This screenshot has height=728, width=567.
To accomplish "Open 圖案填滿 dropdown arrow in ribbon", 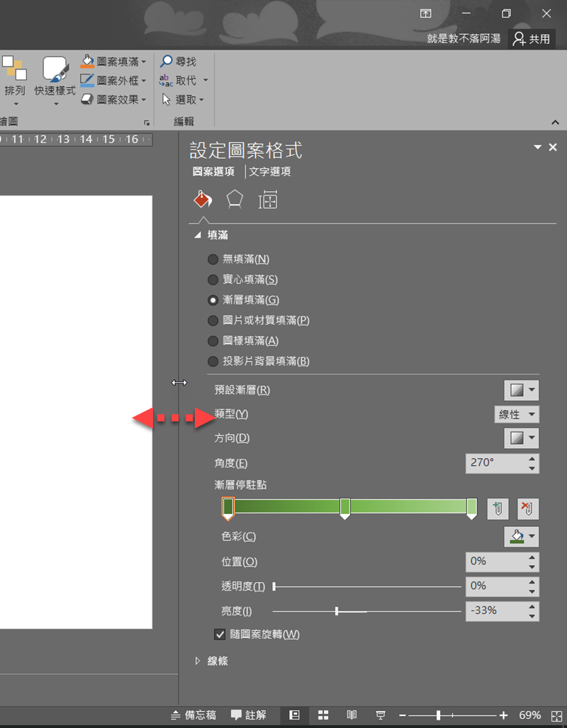I will [144, 62].
